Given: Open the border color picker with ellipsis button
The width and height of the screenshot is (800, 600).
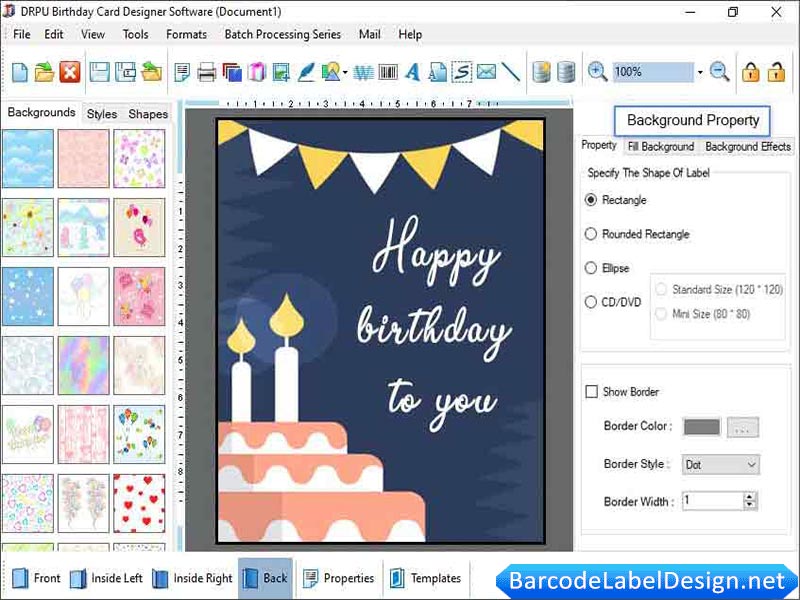Looking at the screenshot, I should (x=745, y=427).
